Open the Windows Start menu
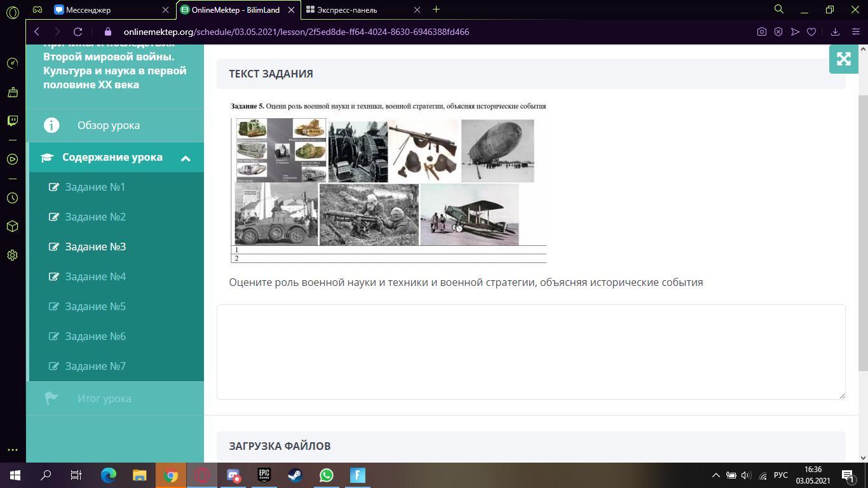868x488 pixels. pos(15,475)
